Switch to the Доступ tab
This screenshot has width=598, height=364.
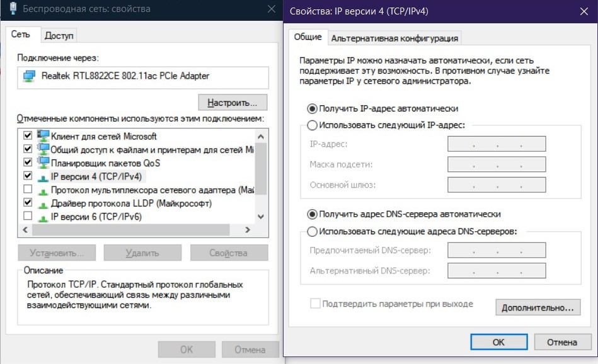[59, 35]
